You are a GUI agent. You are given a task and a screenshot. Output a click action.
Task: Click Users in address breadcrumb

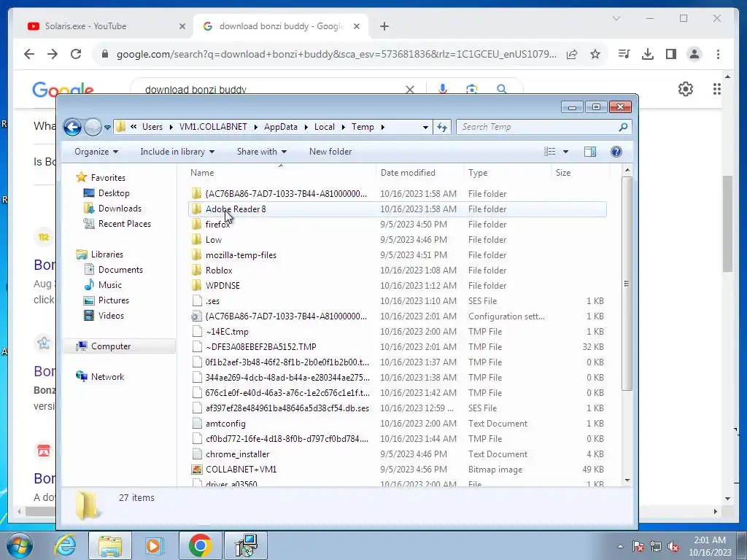[152, 127]
